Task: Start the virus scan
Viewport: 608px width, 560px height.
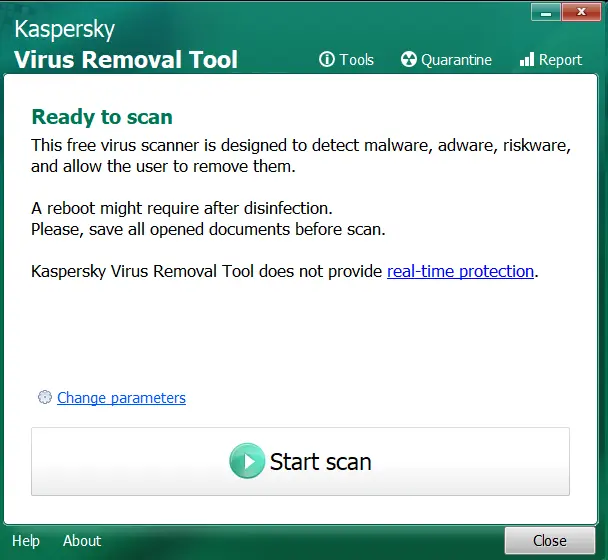Action: (x=301, y=461)
